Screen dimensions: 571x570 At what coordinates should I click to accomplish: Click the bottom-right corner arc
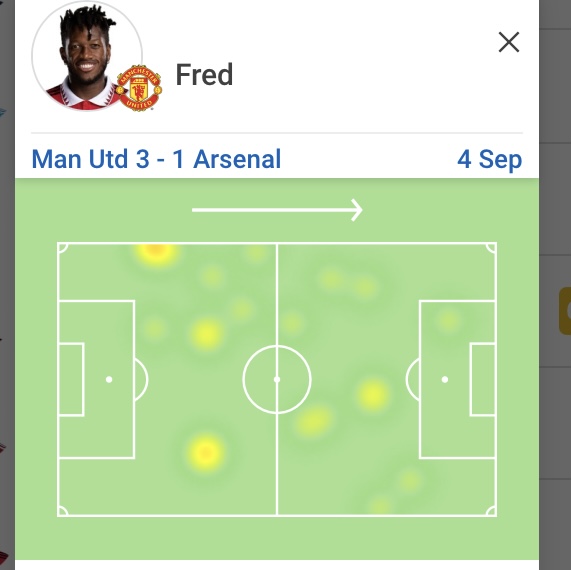[491, 511]
